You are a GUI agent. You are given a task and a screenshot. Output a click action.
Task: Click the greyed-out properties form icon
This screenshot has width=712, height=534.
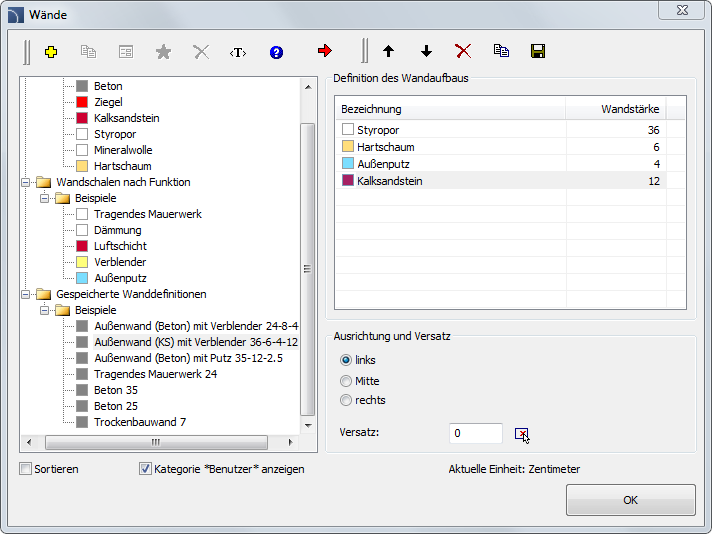pyautogui.click(x=126, y=52)
